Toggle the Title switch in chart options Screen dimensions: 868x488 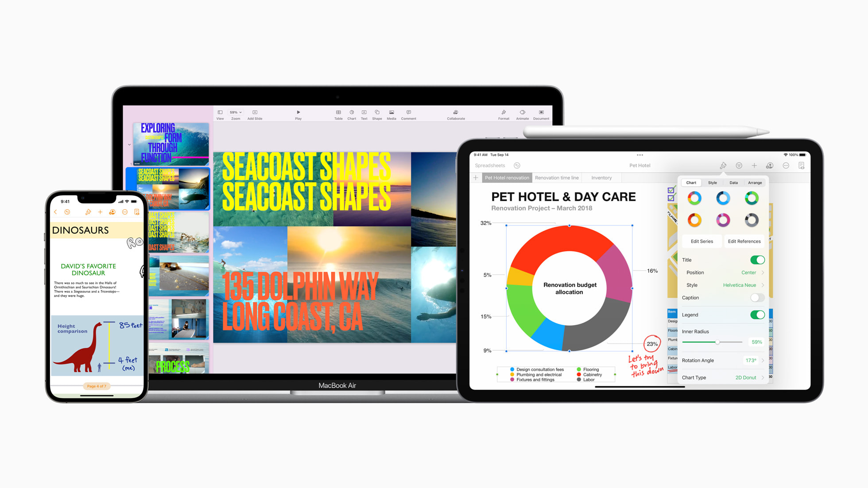pyautogui.click(x=758, y=260)
